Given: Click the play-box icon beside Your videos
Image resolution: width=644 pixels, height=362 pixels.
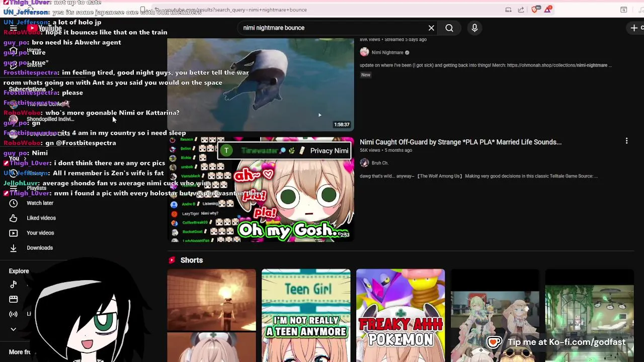Looking at the screenshot, I should tap(14, 233).
